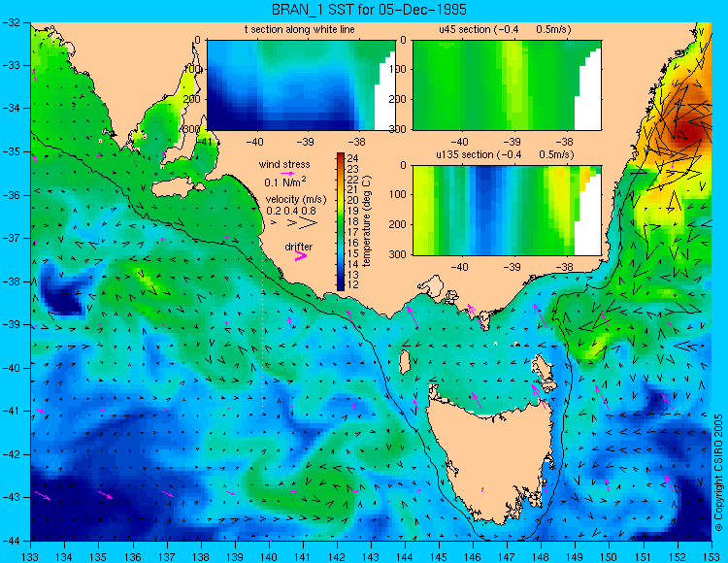Screen dimensions: 728x563
Task: Click the 149 longitude tick label
Action: [575, 556]
